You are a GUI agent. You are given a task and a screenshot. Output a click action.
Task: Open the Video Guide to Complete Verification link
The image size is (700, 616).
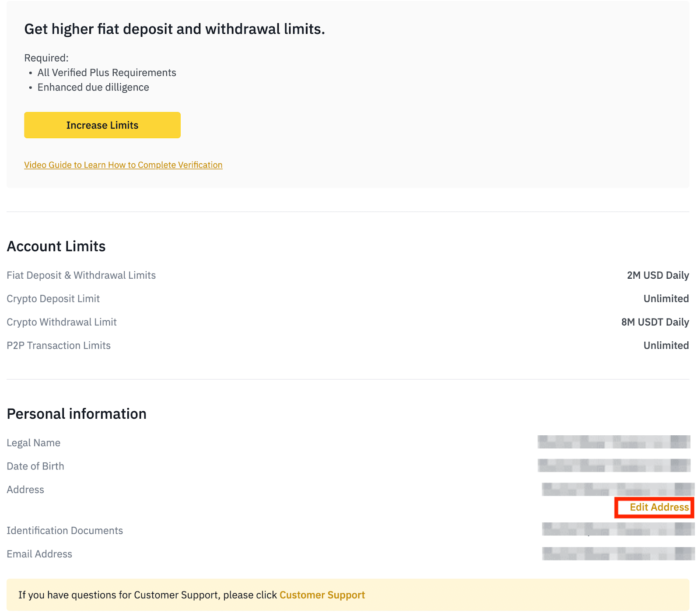click(123, 165)
